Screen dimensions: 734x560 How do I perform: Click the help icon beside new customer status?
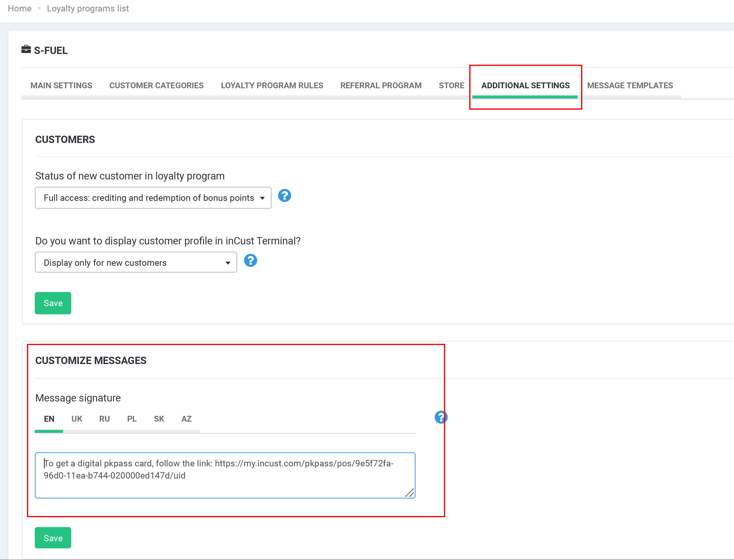coord(284,196)
